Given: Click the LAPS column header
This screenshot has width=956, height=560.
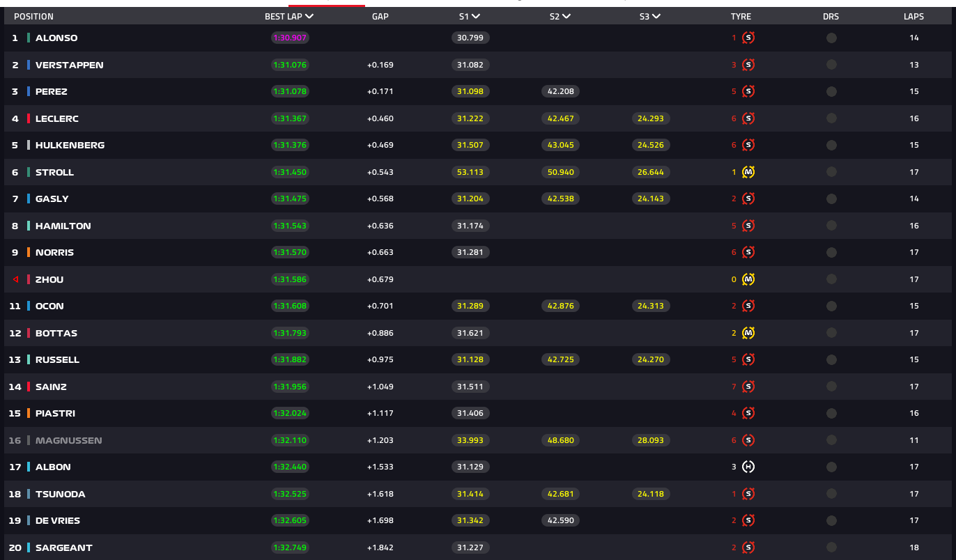Looking at the screenshot, I should (x=914, y=16).
